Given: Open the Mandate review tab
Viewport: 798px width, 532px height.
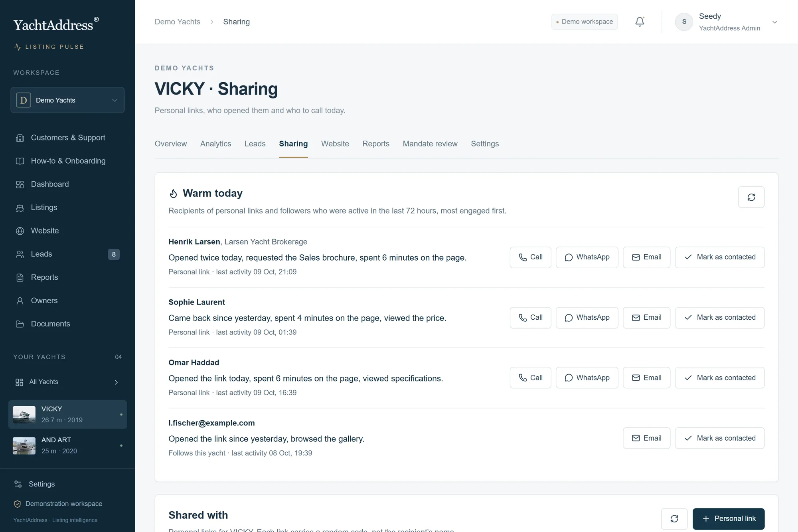Looking at the screenshot, I should pyautogui.click(x=430, y=144).
